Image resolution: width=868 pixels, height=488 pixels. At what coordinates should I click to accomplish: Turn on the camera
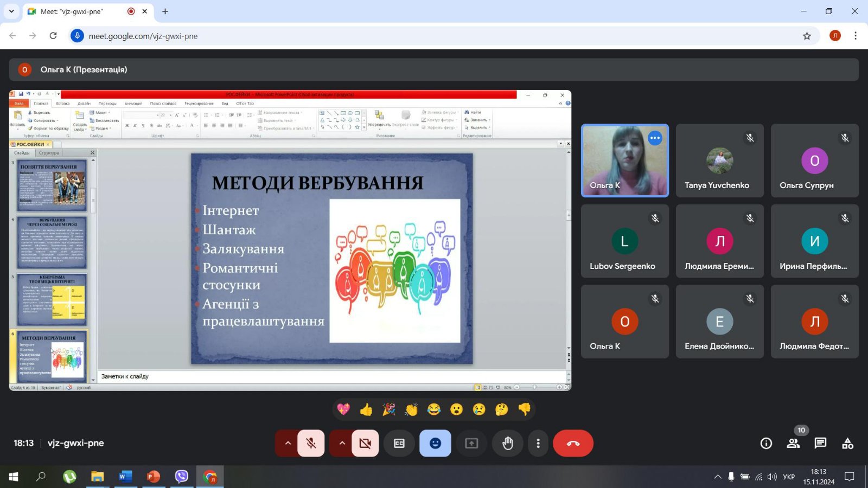pyautogui.click(x=365, y=443)
